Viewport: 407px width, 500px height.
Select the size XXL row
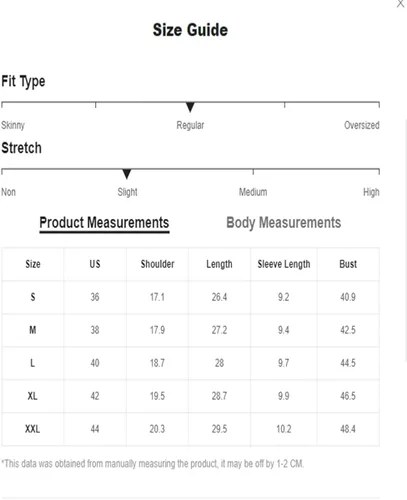(x=191, y=429)
